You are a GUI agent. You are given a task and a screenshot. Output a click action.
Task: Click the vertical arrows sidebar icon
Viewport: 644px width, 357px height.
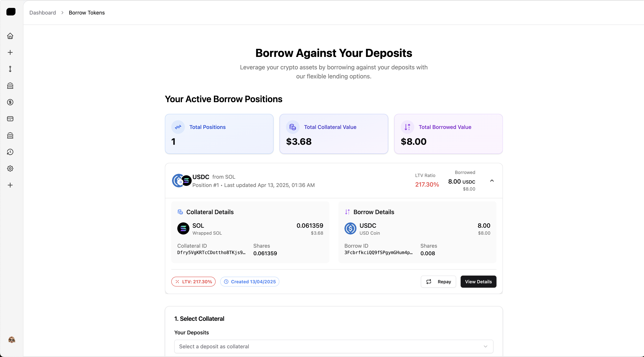click(x=10, y=69)
